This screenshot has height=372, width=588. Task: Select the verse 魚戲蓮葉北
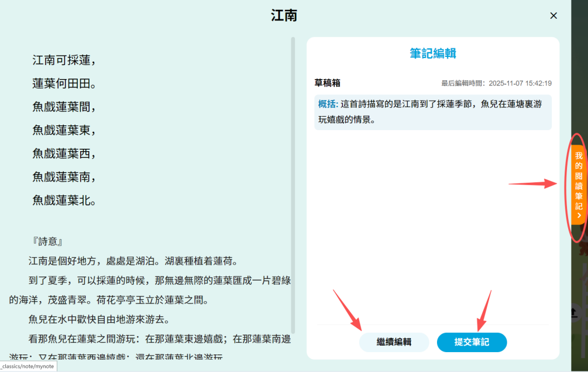pyautogui.click(x=63, y=200)
